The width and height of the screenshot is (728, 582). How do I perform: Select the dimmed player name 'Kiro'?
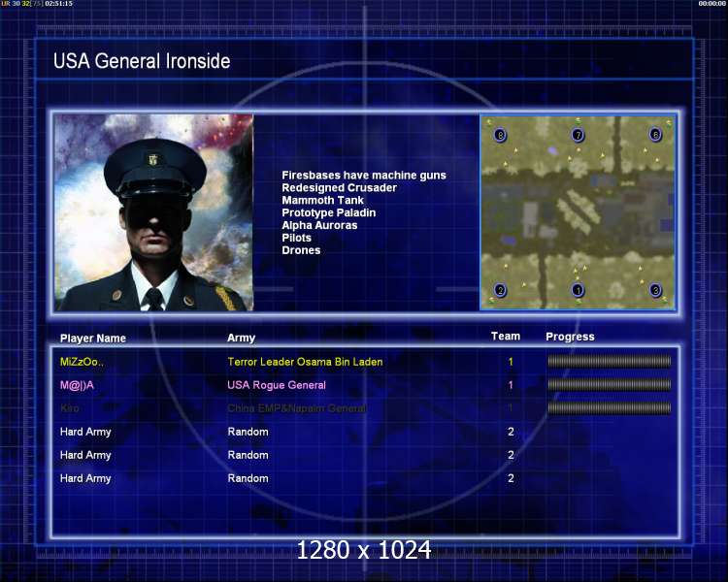tap(69, 408)
